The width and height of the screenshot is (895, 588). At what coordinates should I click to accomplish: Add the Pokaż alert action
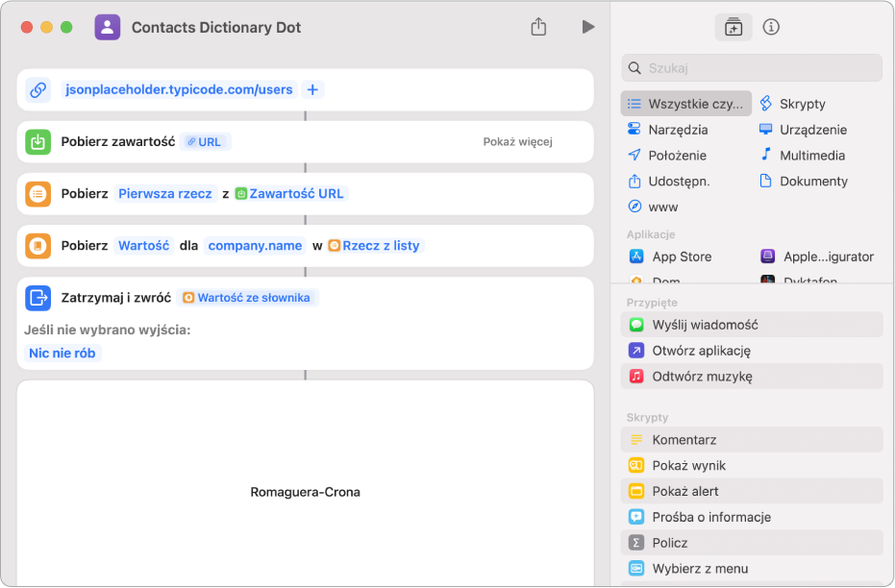[684, 491]
